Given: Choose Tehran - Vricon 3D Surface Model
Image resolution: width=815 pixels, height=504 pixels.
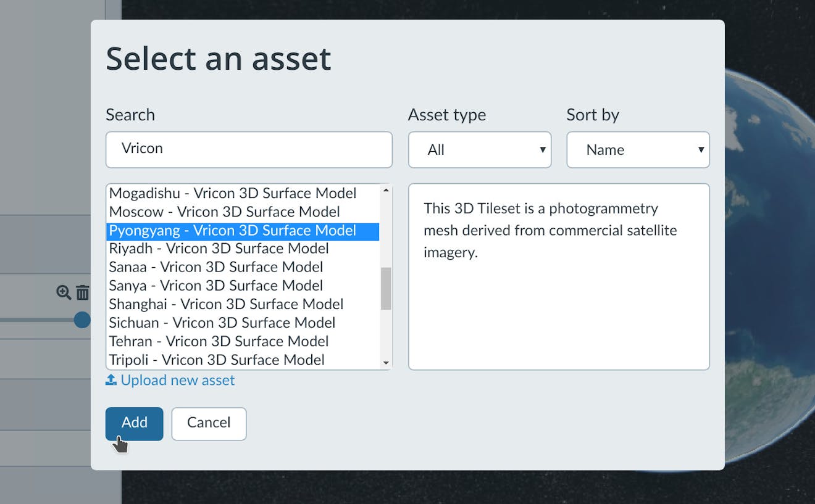Looking at the screenshot, I should (x=219, y=341).
